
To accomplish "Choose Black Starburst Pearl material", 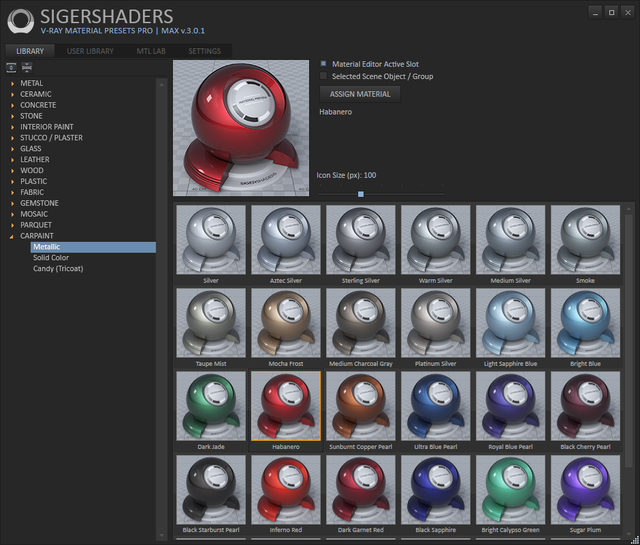I will click(x=211, y=489).
